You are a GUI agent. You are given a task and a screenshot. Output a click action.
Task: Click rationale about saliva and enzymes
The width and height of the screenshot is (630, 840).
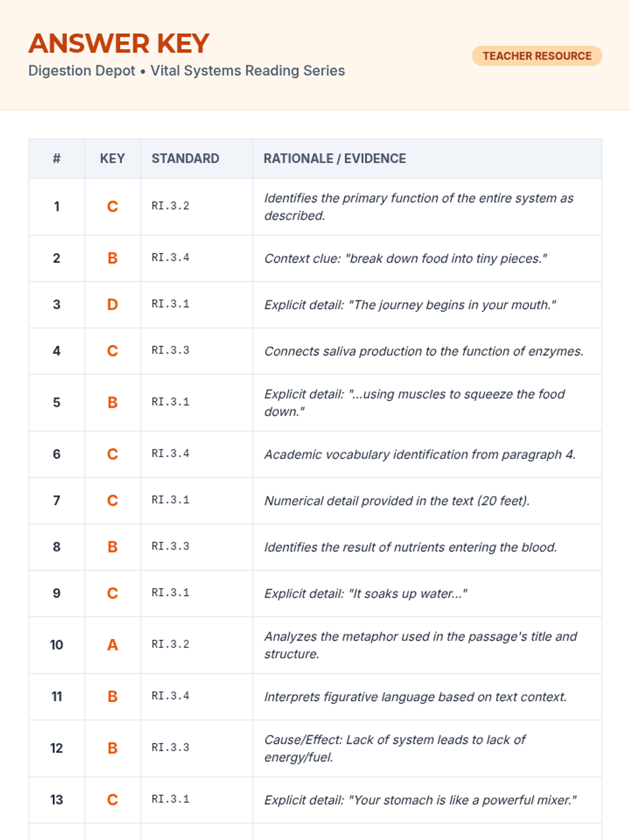tap(424, 351)
